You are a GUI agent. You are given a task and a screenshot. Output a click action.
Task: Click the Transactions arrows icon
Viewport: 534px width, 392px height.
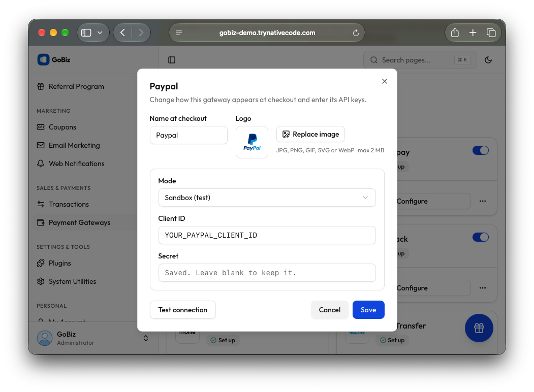click(x=41, y=204)
